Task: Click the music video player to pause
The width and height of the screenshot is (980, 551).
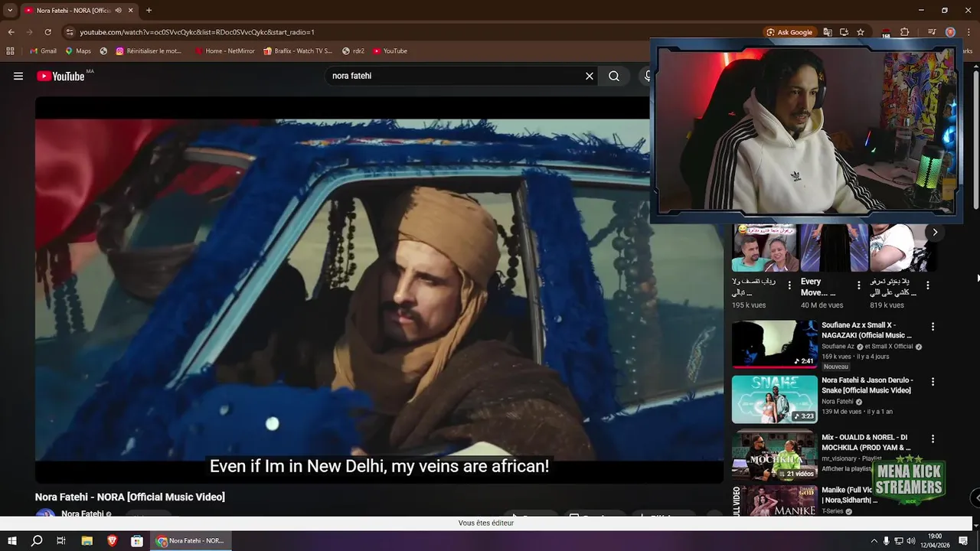Action: [x=379, y=289]
